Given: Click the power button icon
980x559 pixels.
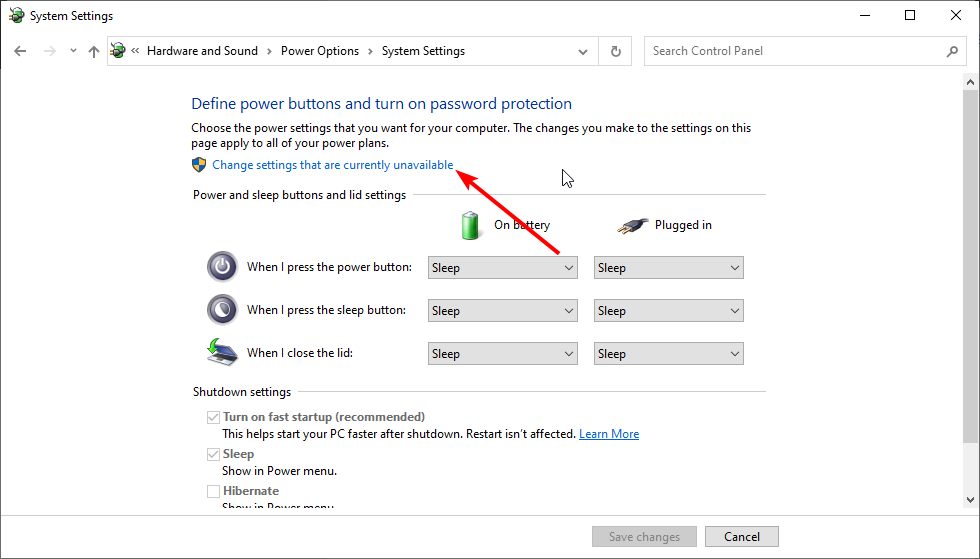Looking at the screenshot, I should click(222, 267).
